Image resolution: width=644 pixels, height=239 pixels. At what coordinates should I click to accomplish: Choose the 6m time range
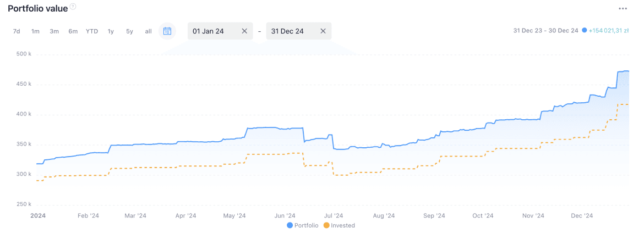(73, 31)
